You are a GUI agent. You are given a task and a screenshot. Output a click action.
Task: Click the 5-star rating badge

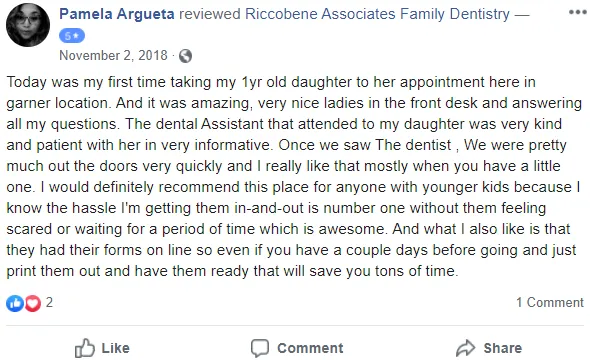coord(72,36)
